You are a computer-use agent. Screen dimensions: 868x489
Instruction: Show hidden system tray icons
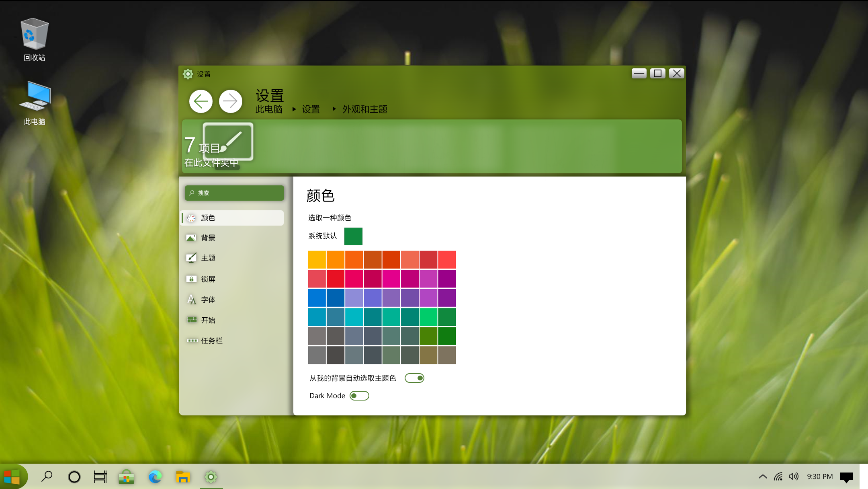tap(762, 477)
